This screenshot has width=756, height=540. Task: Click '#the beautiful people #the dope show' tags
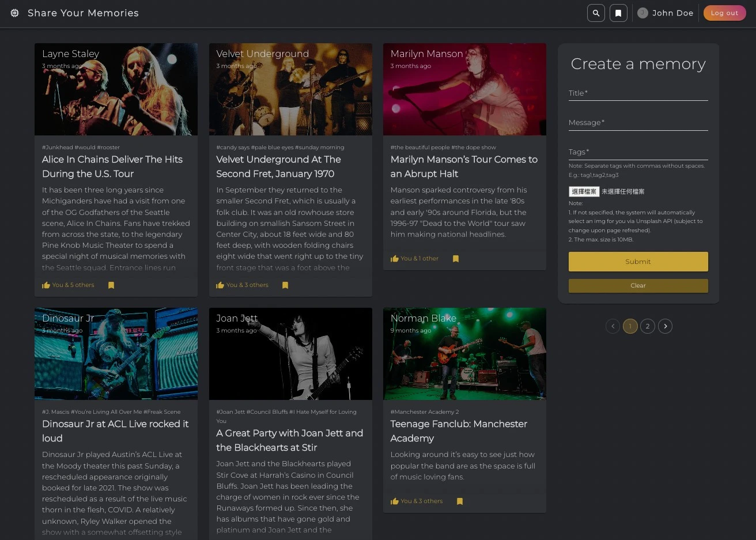click(x=443, y=147)
